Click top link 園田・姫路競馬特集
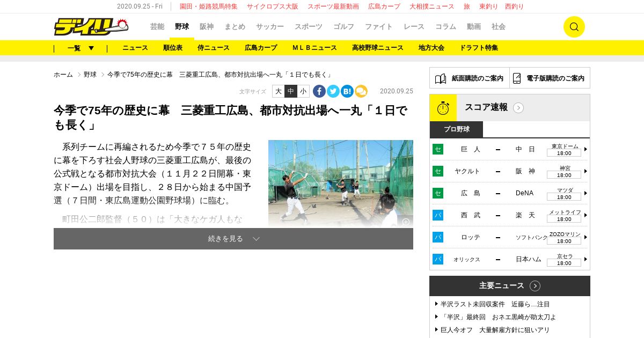The width and height of the screenshot is (644, 338). point(209,6)
